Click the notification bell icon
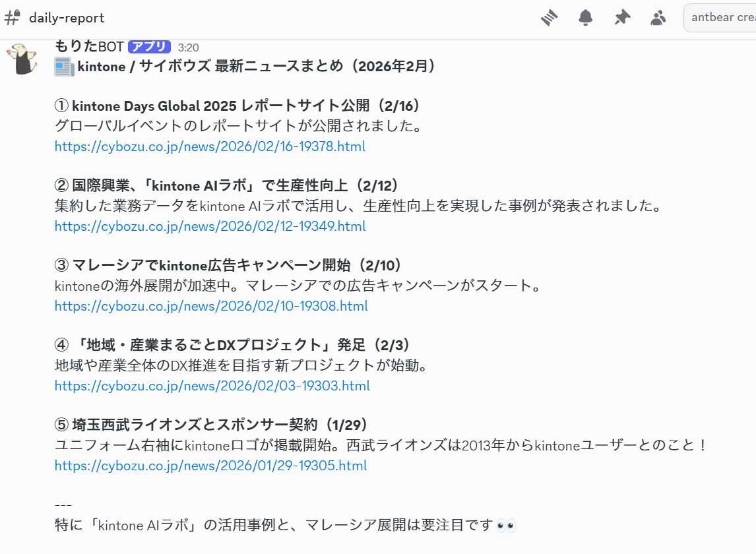Viewport: 756px width, 554px height. coord(585,18)
